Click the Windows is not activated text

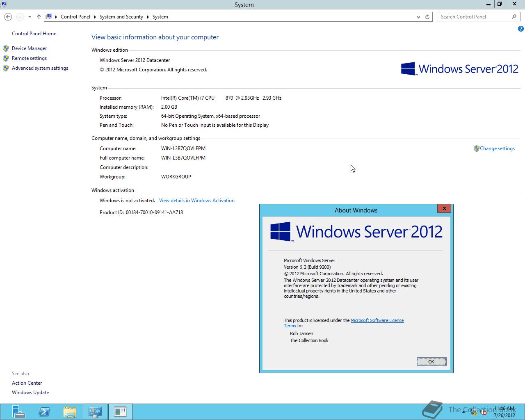[127, 201]
